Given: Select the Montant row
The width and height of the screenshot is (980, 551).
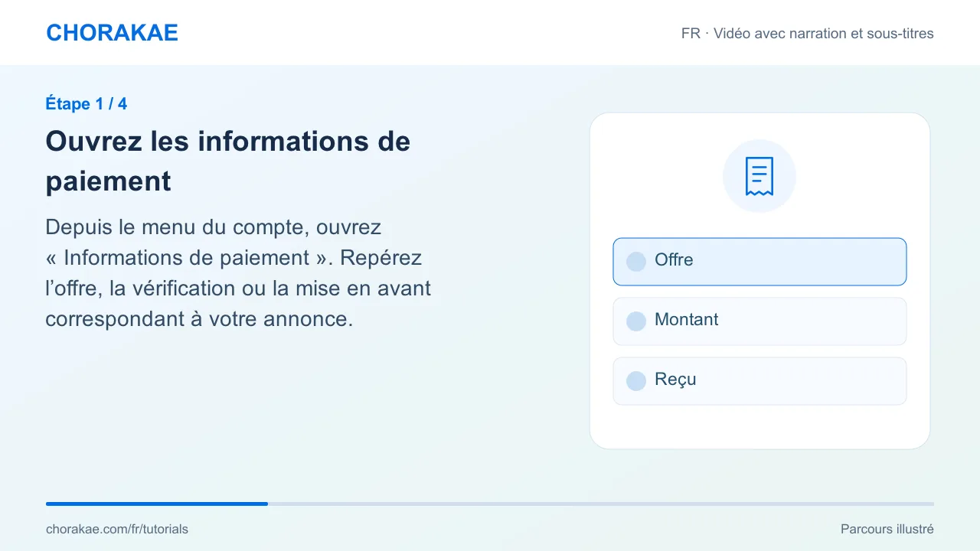Looking at the screenshot, I should (759, 321).
